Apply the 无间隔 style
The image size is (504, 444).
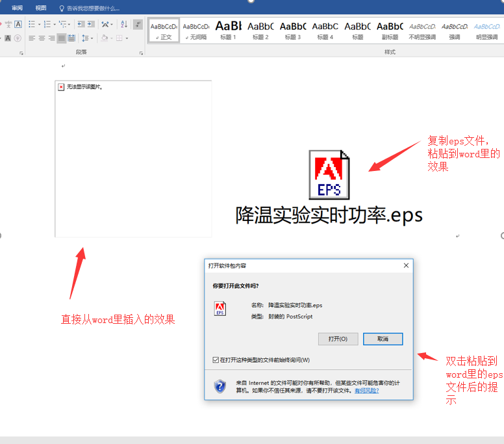click(x=196, y=31)
